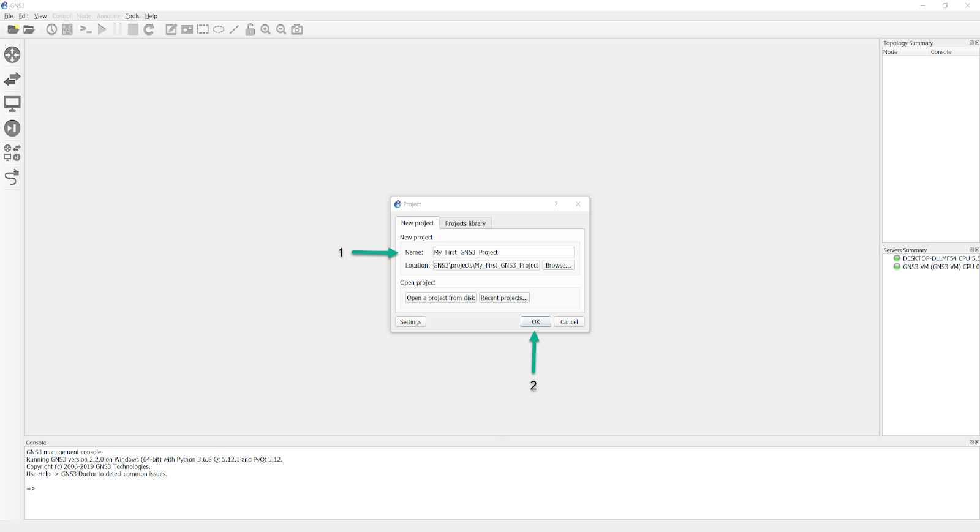Confirm the project with OK
The height and width of the screenshot is (532, 980).
point(536,322)
